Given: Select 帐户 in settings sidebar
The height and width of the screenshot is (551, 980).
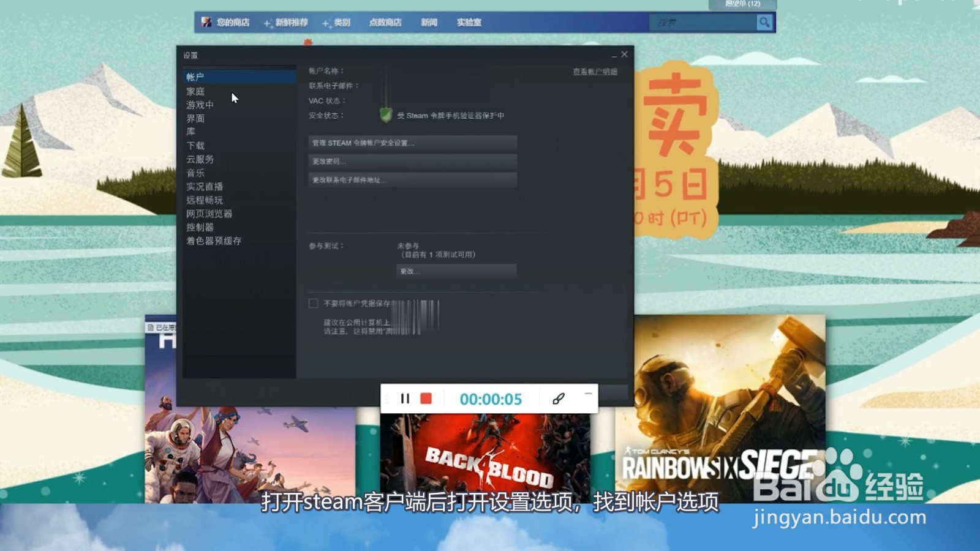Looking at the screenshot, I should tap(239, 77).
